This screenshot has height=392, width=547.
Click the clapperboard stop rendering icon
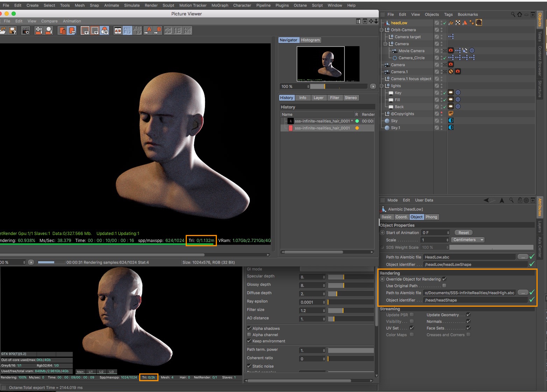26,31
